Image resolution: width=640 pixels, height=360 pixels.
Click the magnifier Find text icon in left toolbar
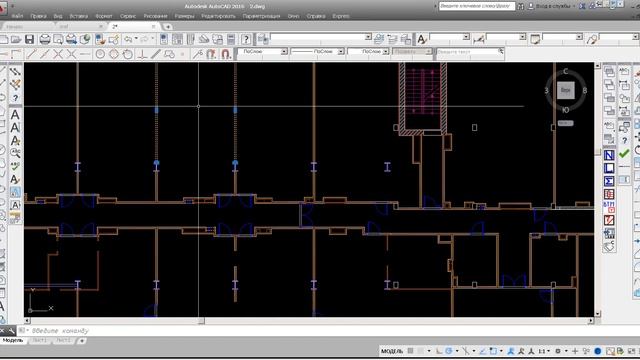[x=15, y=153]
